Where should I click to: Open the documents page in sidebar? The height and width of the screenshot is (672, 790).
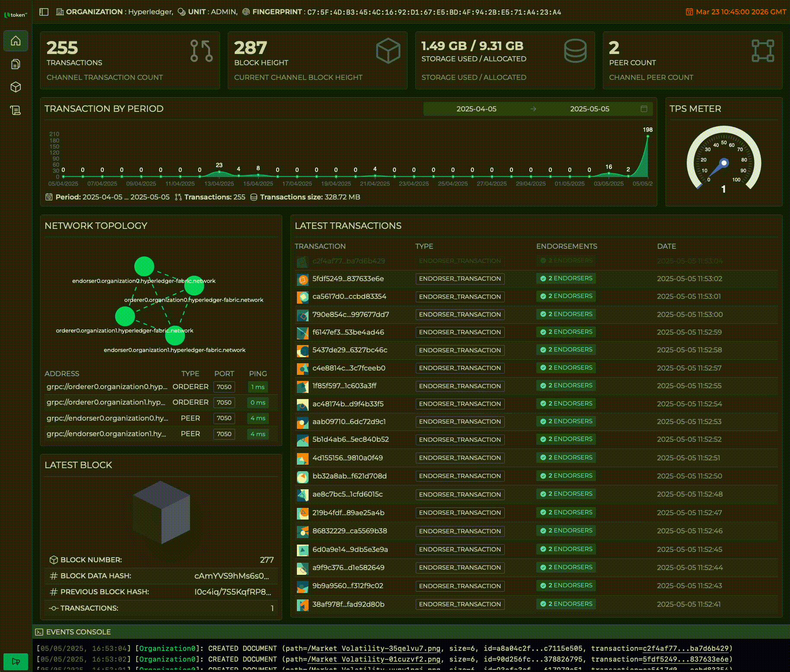16,64
